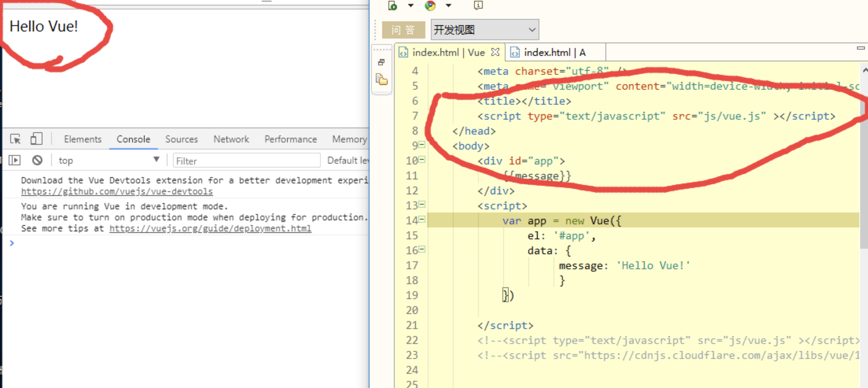Toggle the inspect element picker in DevTools
This screenshot has height=388, width=868.
coord(15,139)
